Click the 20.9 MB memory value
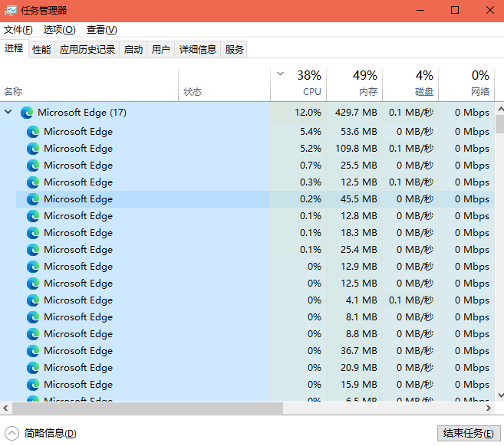This screenshot has width=504, height=446. (359, 368)
